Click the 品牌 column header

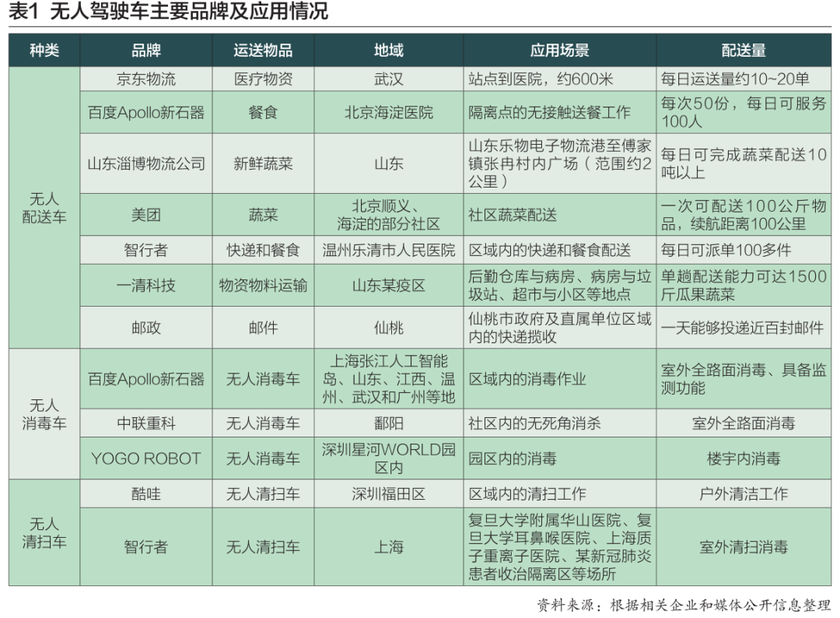click(146, 51)
